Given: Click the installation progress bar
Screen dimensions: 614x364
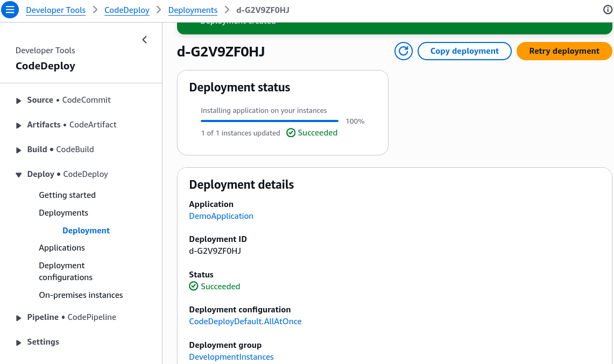Looking at the screenshot, I should click(x=270, y=121).
